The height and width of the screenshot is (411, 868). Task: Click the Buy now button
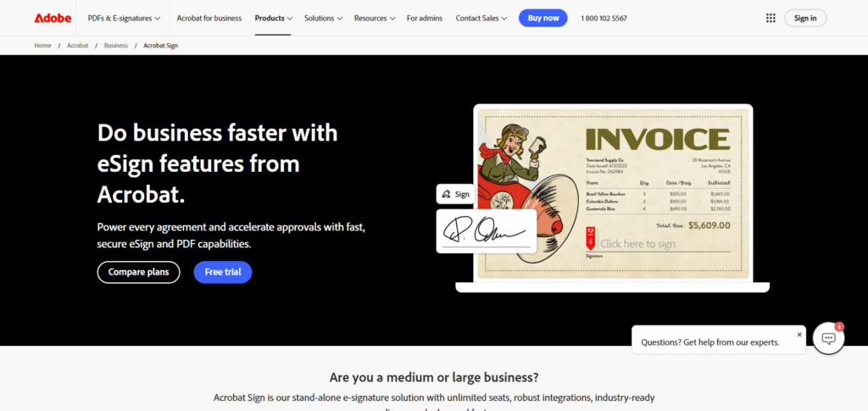[543, 19]
